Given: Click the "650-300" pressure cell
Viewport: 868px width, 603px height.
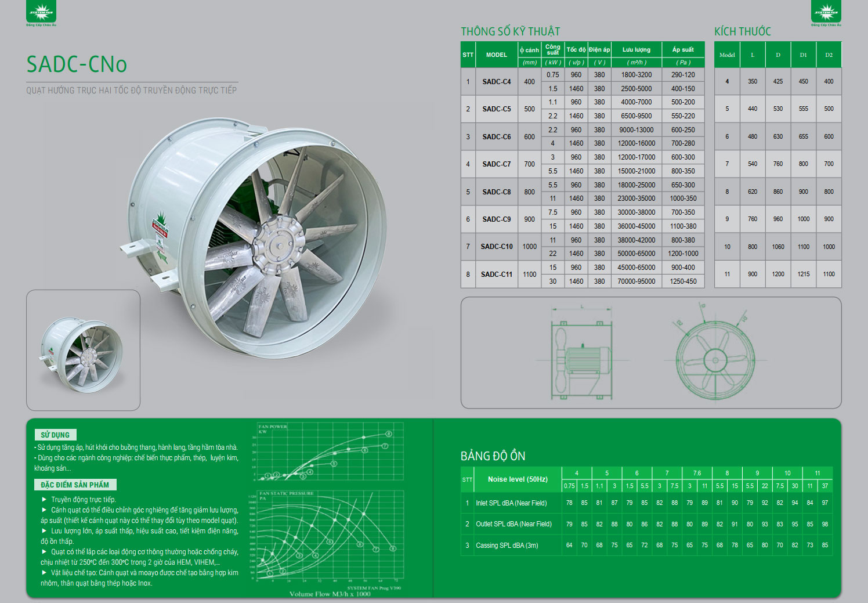Looking at the screenshot, I should tap(683, 185).
